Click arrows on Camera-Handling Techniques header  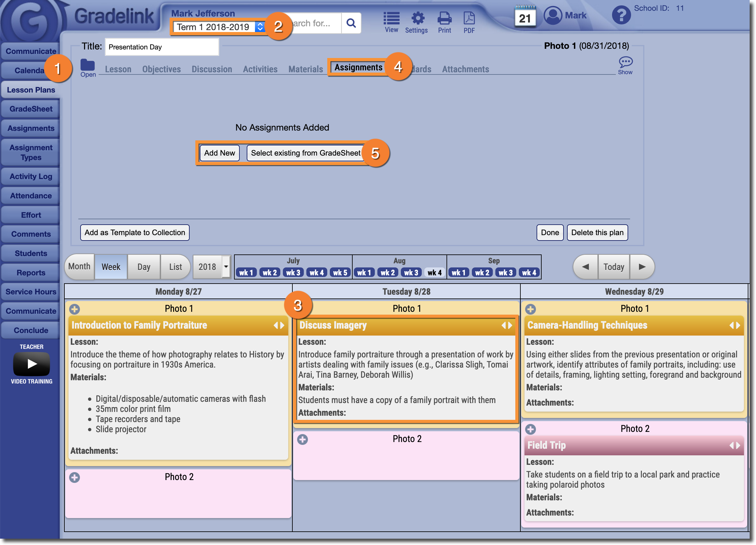click(x=735, y=325)
